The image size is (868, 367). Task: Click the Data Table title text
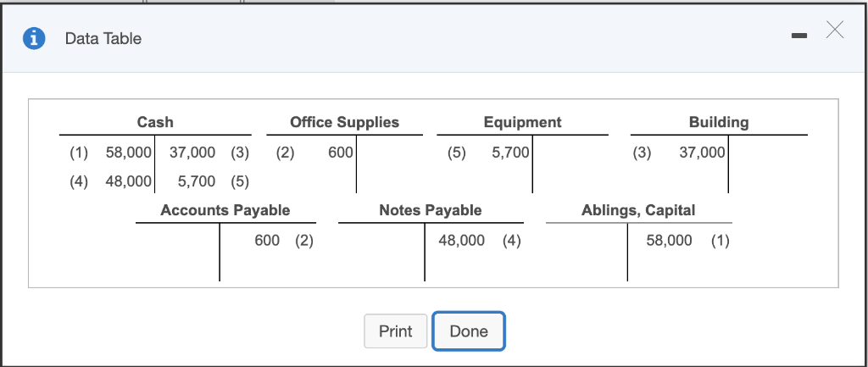[x=103, y=39]
